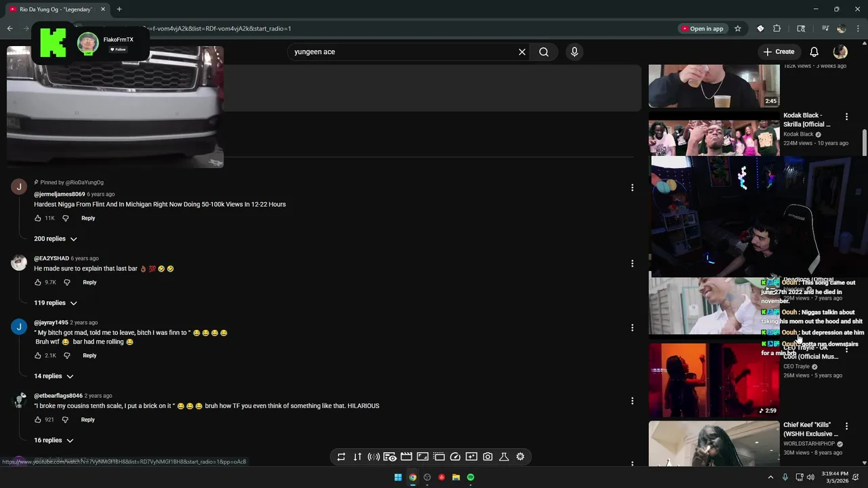Like the @jayray1495 comment

[x=38, y=356]
